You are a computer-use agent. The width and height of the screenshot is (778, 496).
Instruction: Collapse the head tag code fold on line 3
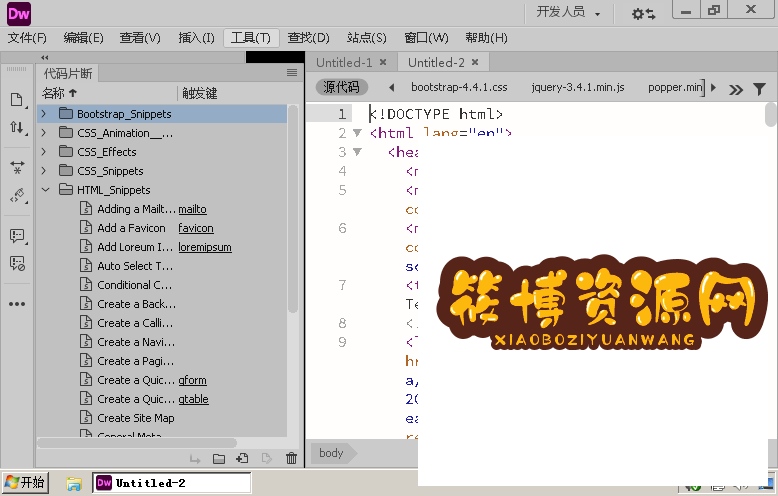(357, 151)
